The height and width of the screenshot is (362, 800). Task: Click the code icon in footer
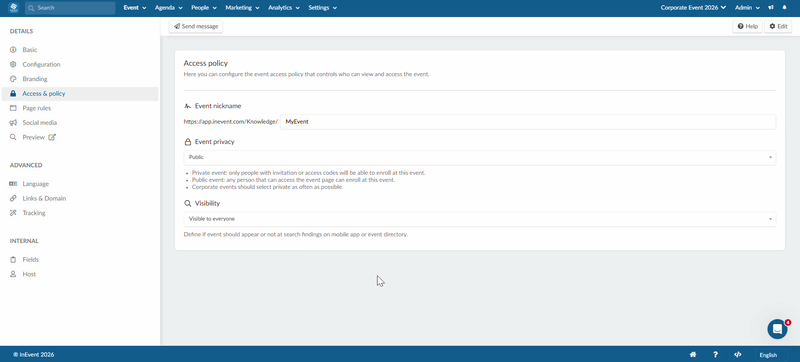(x=737, y=355)
